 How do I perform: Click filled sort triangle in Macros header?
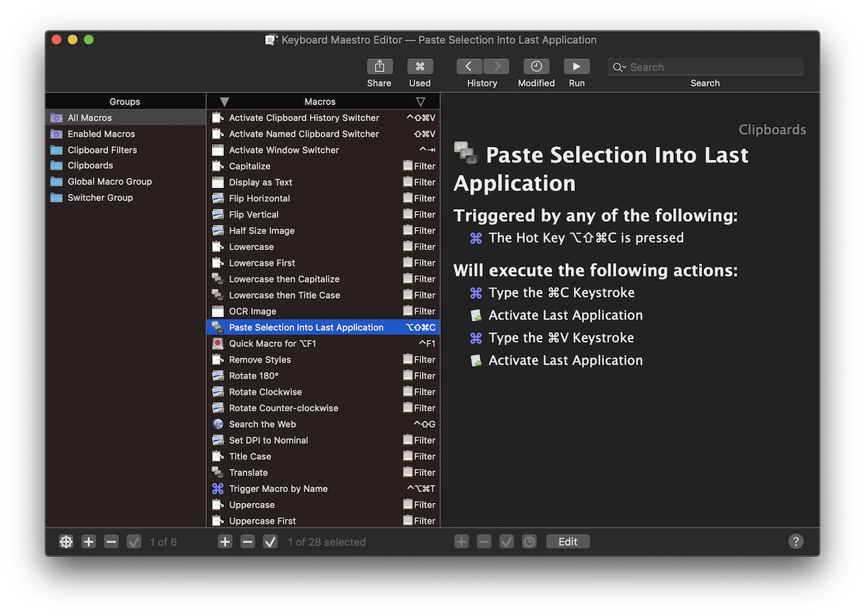coord(224,102)
